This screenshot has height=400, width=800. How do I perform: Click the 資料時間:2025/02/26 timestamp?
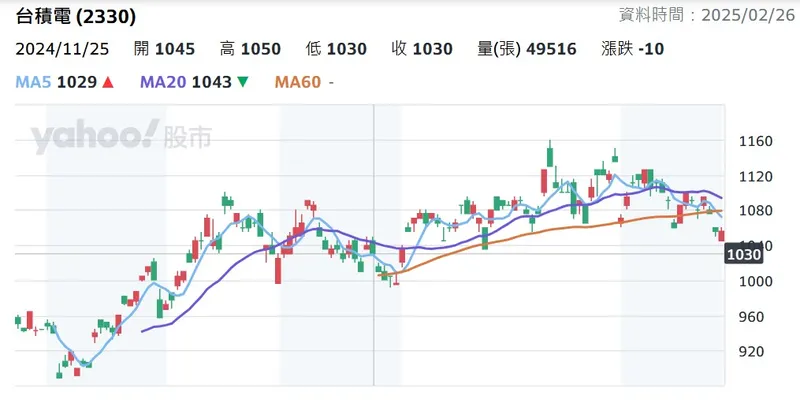click(x=709, y=15)
